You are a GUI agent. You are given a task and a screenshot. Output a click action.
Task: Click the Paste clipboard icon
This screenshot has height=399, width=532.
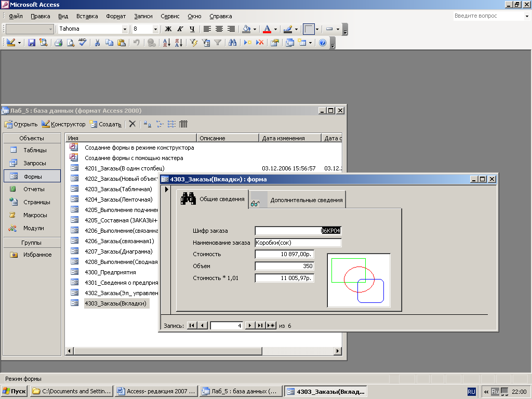[122, 43]
